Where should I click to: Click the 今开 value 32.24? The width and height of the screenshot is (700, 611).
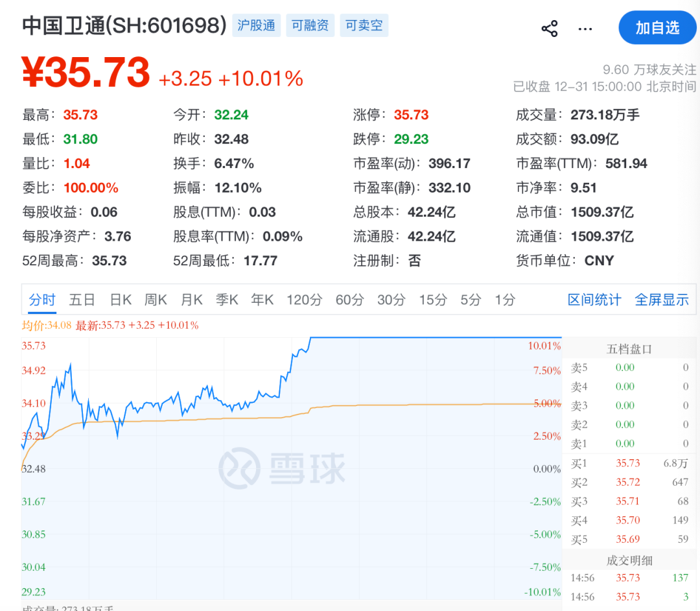[231, 115]
